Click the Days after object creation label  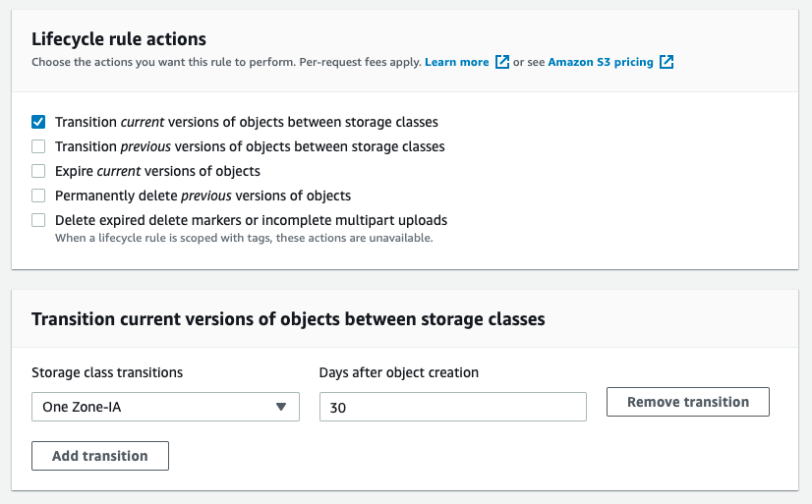(399, 372)
